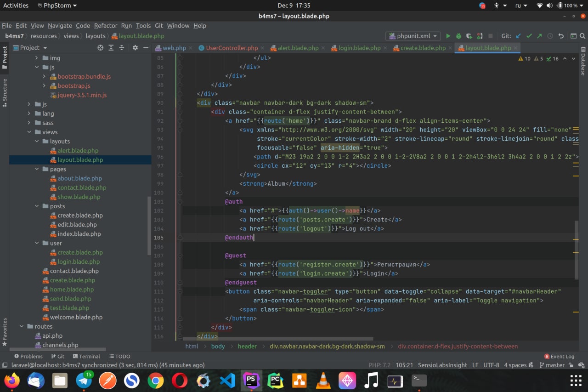Start debugging with the green bug icon
This screenshot has width=588, height=392.
click(x=458, y=36)
